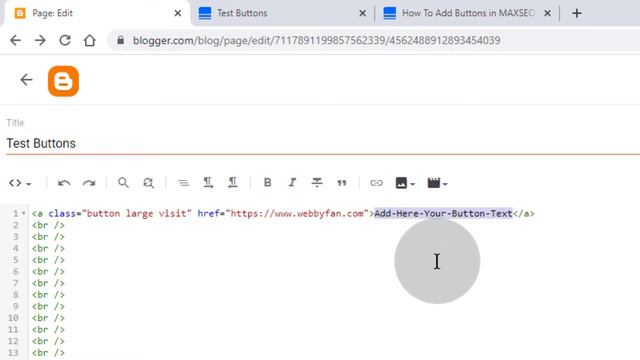Viewport: 640px width, 360px height.
Task: Insert or edit a link
Action: point(376,183)
